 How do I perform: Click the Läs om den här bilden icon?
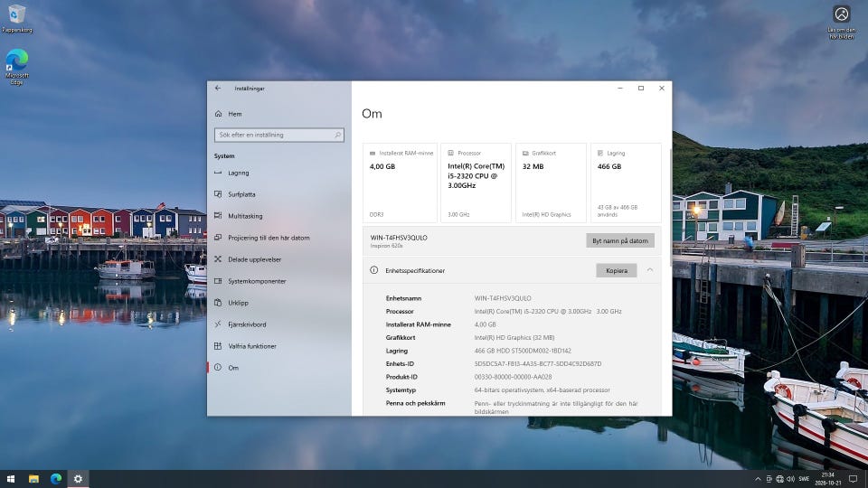pyautogui.click(x=841, y=22)
